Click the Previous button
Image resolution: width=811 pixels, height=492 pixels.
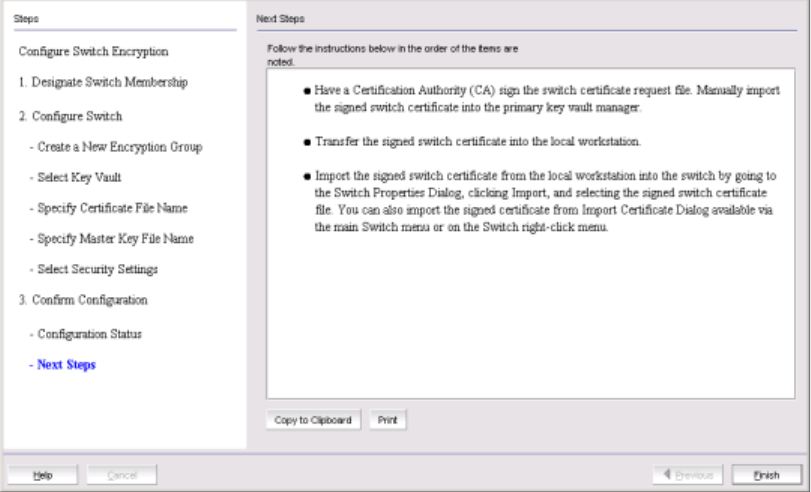(x=687, y=475)
